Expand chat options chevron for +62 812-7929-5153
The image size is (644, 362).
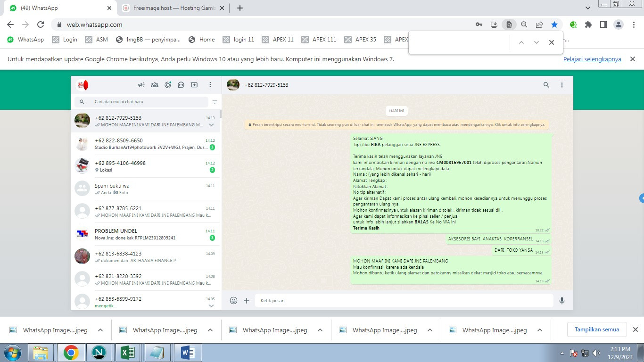212,125
